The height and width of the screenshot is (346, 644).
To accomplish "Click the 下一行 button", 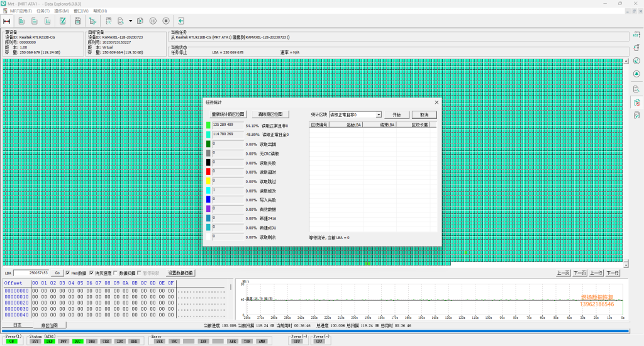I will (x=613, y=273).
